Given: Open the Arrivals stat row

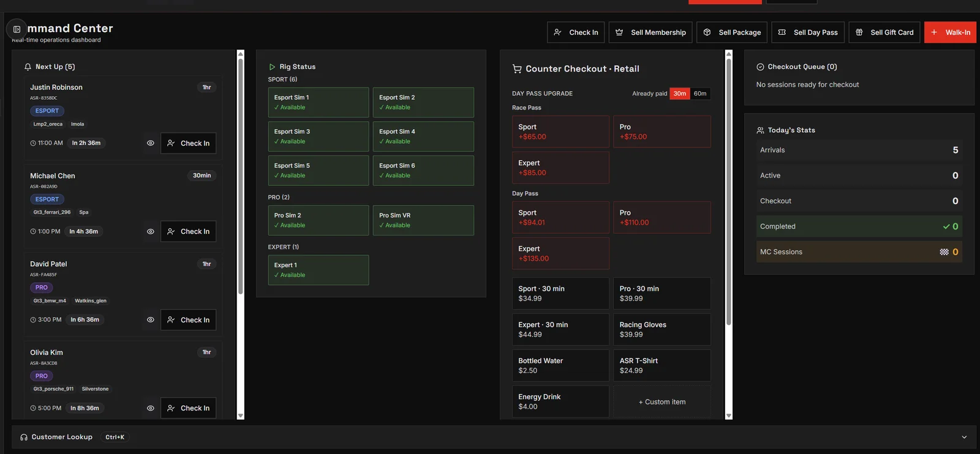Looking at the screenshot, I should tap(859, 150).
